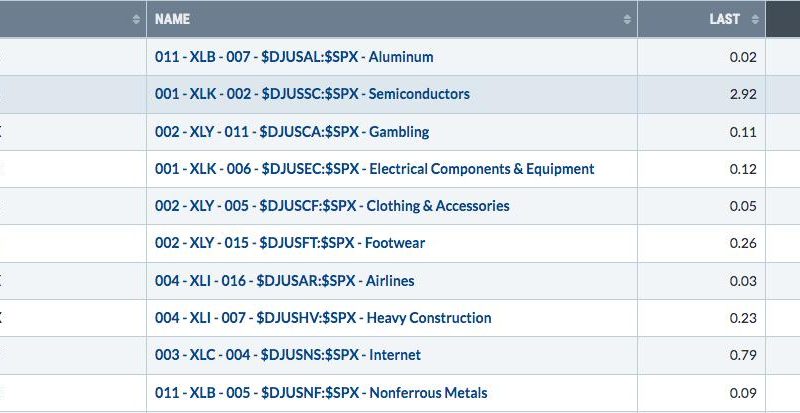800x413 pixels.
Task: Open the Heavy Construction link
Action: (x=323, y=318)
